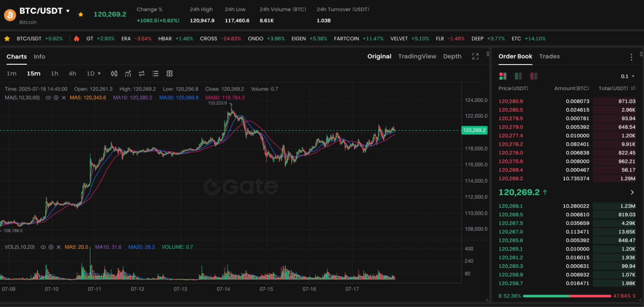The width and height of the screenshot is (644, 307).
Task: Click the 07-14 date on time axis
Action: (x=223, y=289)
